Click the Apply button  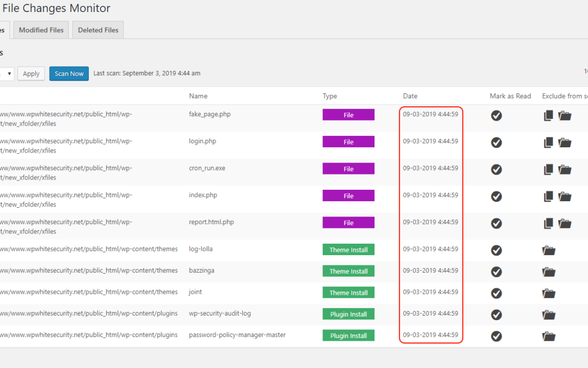pyautogui.click(x=31, y=74)
